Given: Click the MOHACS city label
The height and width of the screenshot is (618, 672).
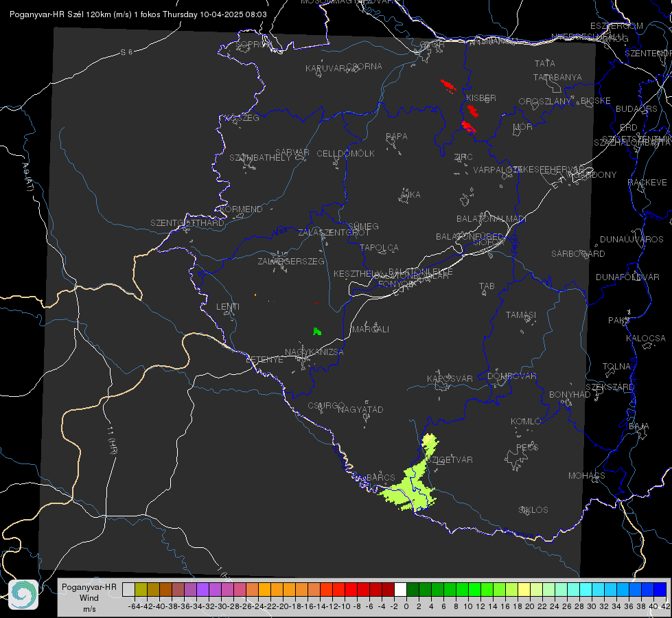Looking at the screenshot, I should click(x=587, y=476).
